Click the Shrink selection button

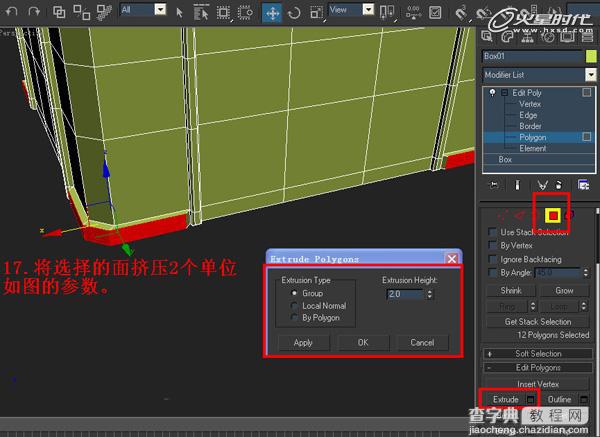[511, 290]
